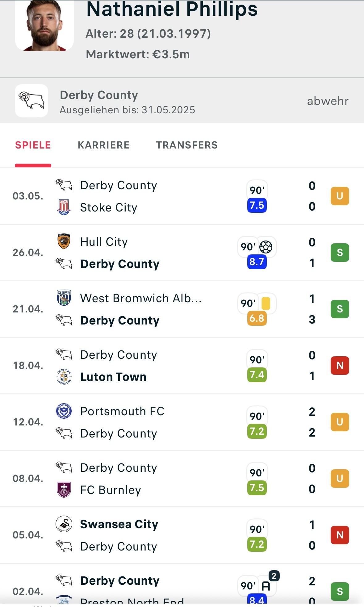Open the Derby County club header link

click(x=182, y=101)
